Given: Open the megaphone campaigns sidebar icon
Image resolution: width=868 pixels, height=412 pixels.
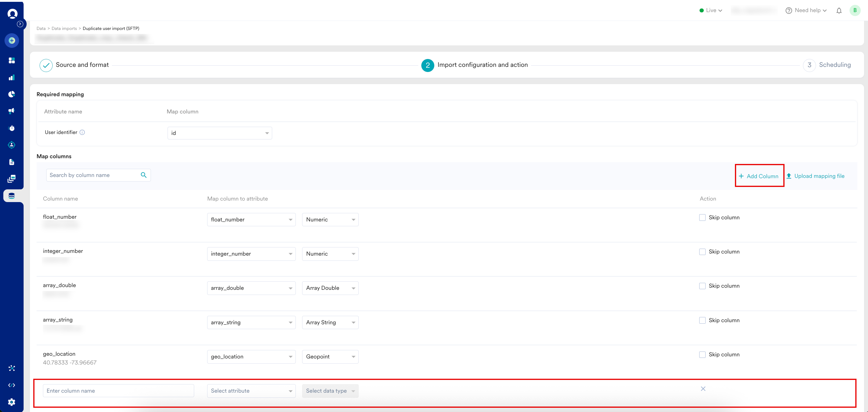Looking at the screenshot, I should [x=12, y=111].
